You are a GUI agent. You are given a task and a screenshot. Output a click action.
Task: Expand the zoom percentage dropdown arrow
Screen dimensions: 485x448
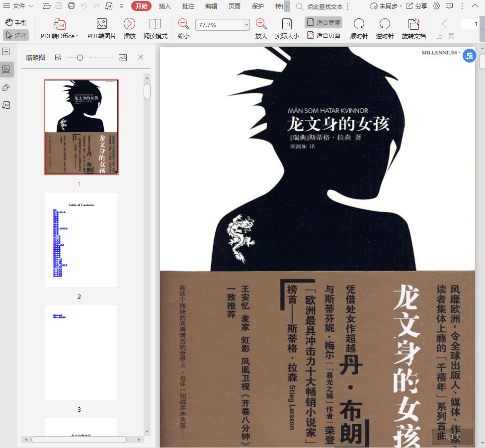point(246,25)
